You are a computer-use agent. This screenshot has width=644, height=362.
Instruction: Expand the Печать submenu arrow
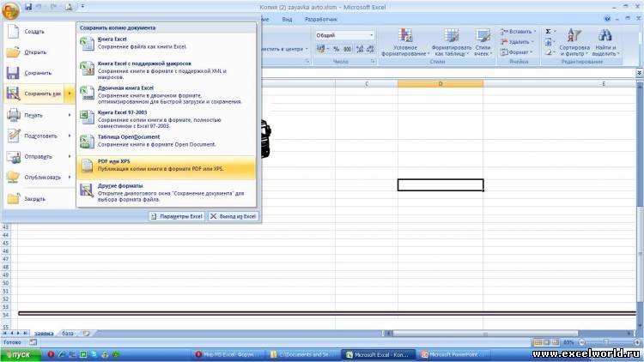tap(70, 115)
